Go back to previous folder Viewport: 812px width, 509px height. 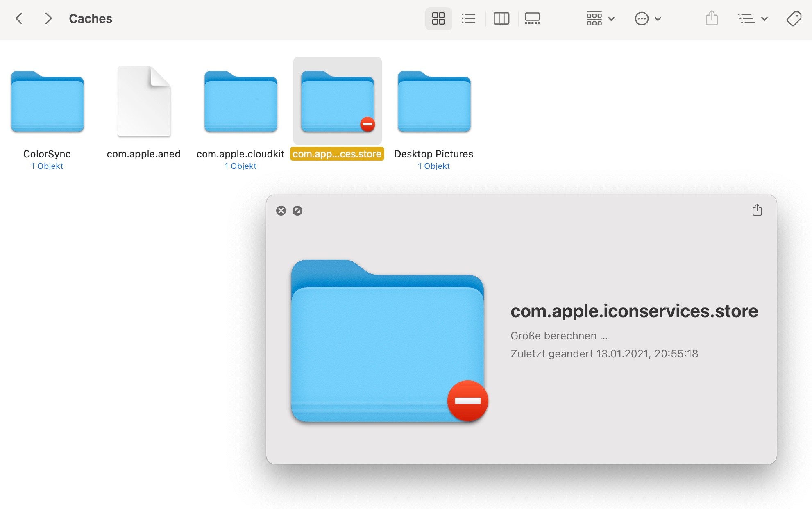click(x=19, y=18)
